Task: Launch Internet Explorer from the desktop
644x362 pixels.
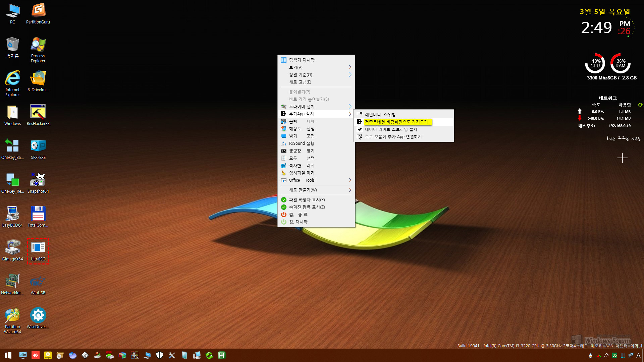Action: click(x=12, y=83)
